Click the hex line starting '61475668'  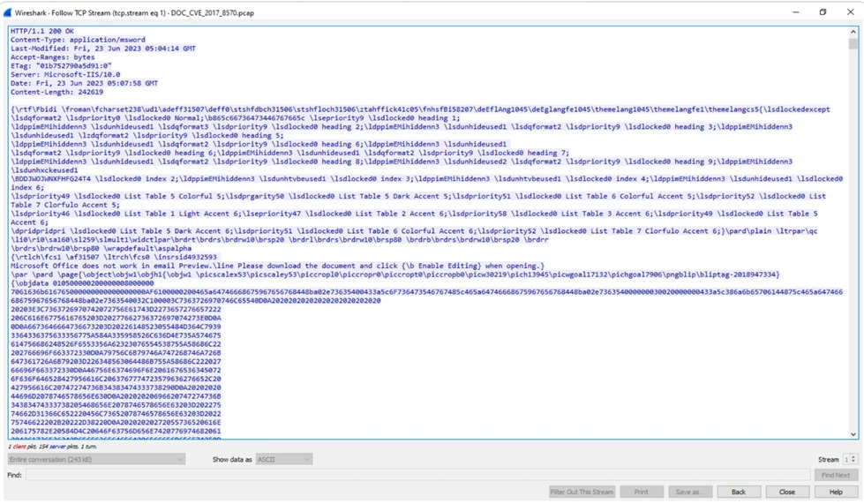coord(116,343)
